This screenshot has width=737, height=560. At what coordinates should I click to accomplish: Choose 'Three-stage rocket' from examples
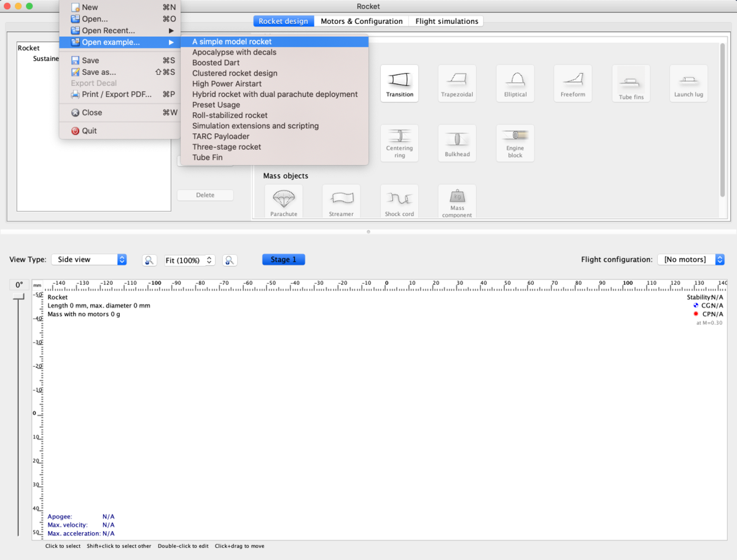click(x=227, y=147)
